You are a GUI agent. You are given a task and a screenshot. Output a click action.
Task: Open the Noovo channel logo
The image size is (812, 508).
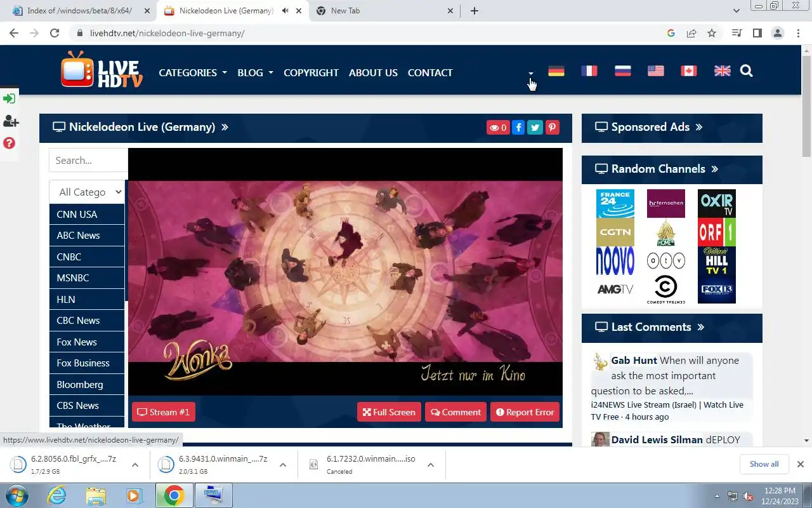click(x=615, y=261)
